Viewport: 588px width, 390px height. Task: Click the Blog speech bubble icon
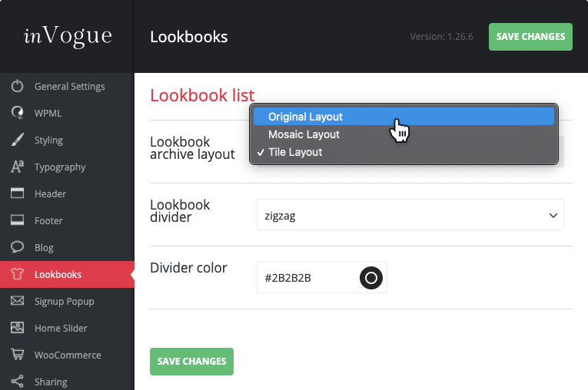point(17,248)
